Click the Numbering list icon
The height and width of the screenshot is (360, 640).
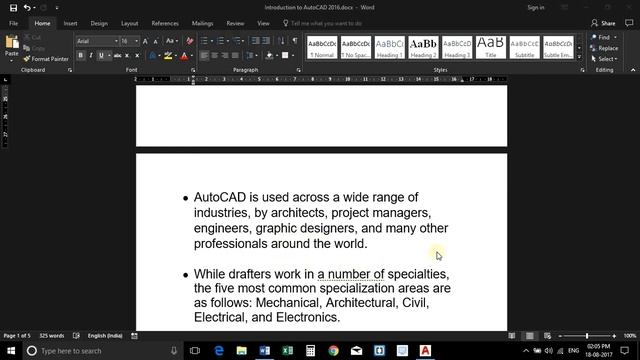click(x=220, y=41)
